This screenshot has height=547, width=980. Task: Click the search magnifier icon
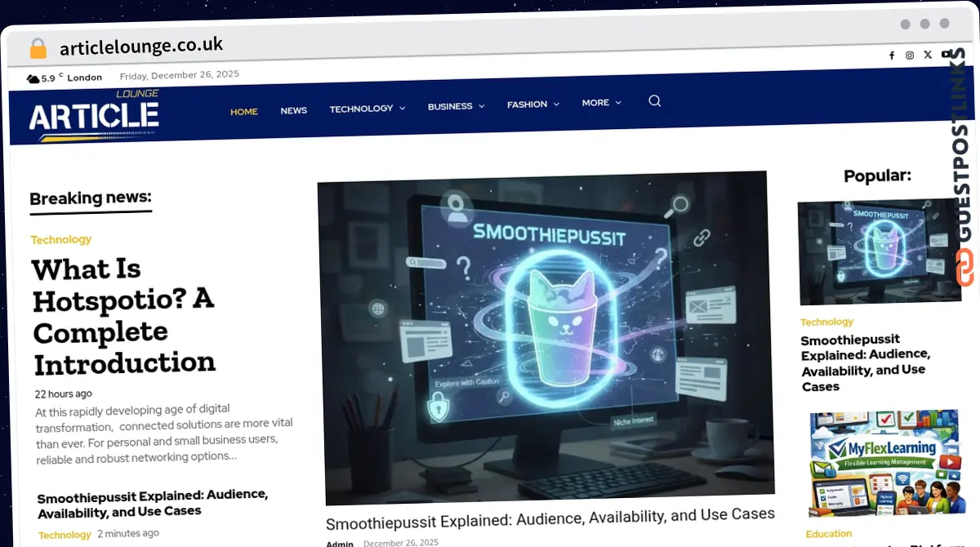point(654,101)
